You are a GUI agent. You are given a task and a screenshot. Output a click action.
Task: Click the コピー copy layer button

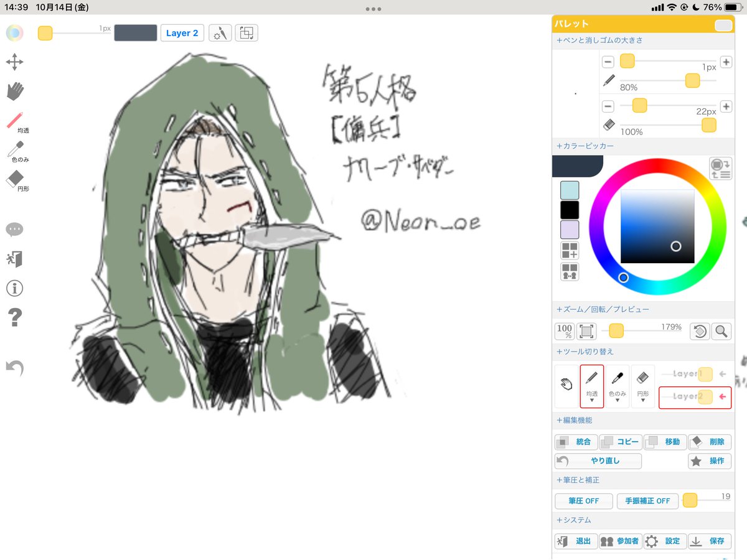[x=621, y=442]
